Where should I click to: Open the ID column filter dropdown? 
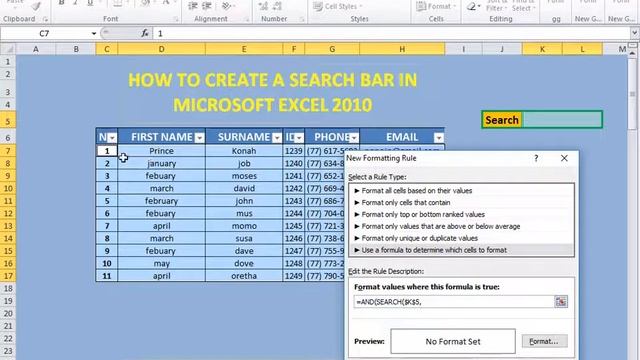[299, 138]
